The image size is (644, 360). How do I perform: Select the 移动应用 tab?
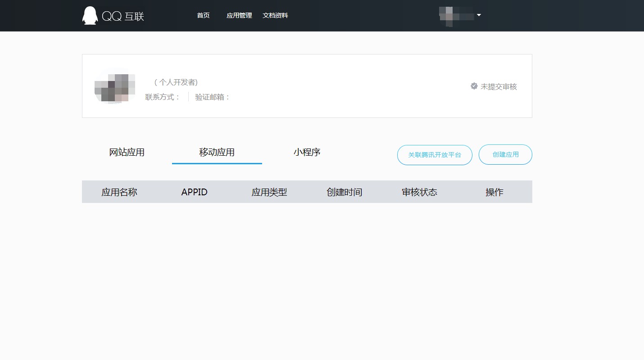click(x=217, y=152)
